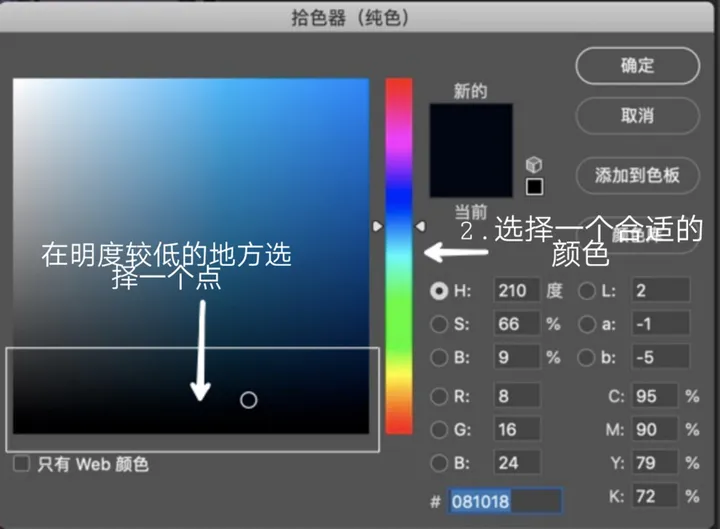
Task: Select the L lightness radio button
Action: tap(587, 291)
